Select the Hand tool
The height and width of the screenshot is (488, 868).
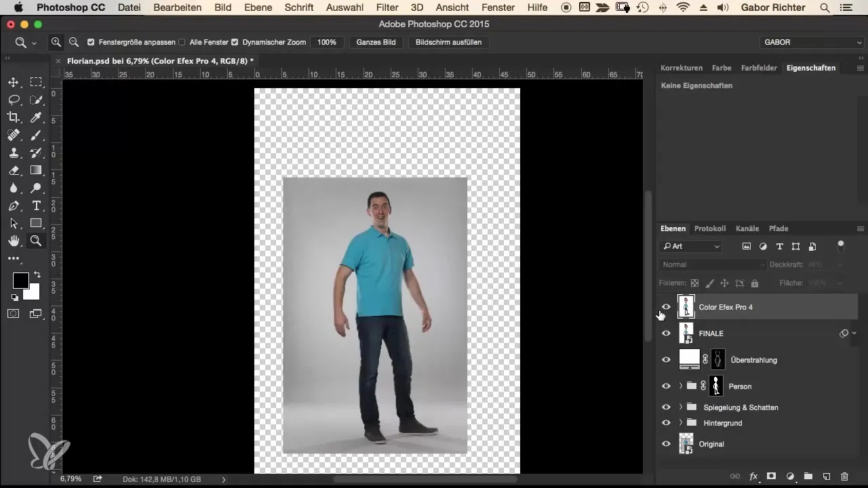coord(13,241)
